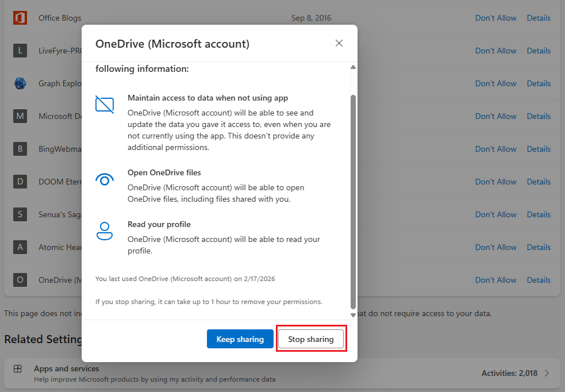Click the Read your profile person icon
Image resolution: width=565 pixels, height=392 pixels.
(105, 231)
